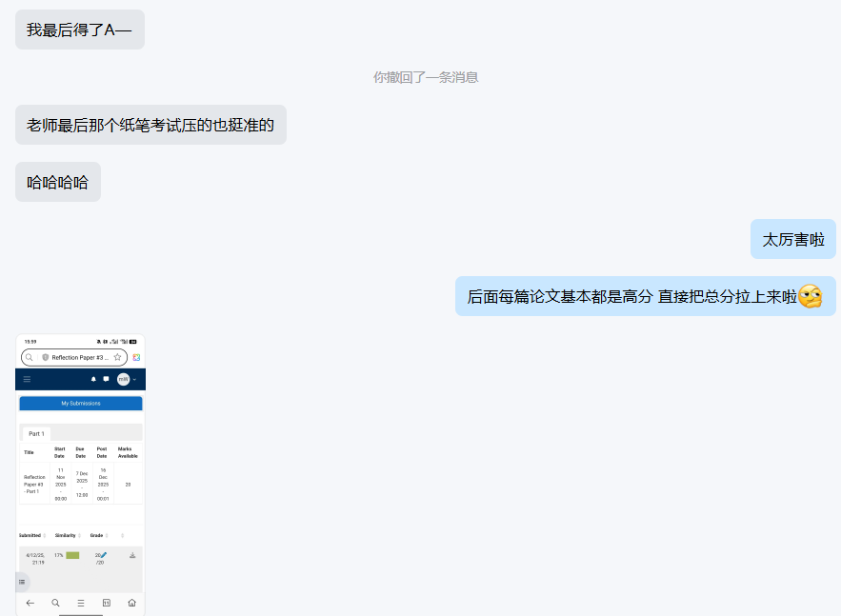The width and height of the screenshot is (841, 616).
Task: Tap the browser back arrow icon
Action: click(30, 603)
